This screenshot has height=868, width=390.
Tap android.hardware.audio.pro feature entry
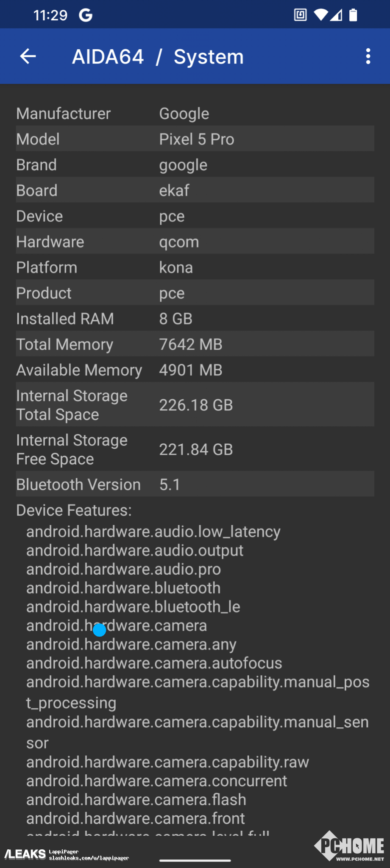tap(123, 569)
